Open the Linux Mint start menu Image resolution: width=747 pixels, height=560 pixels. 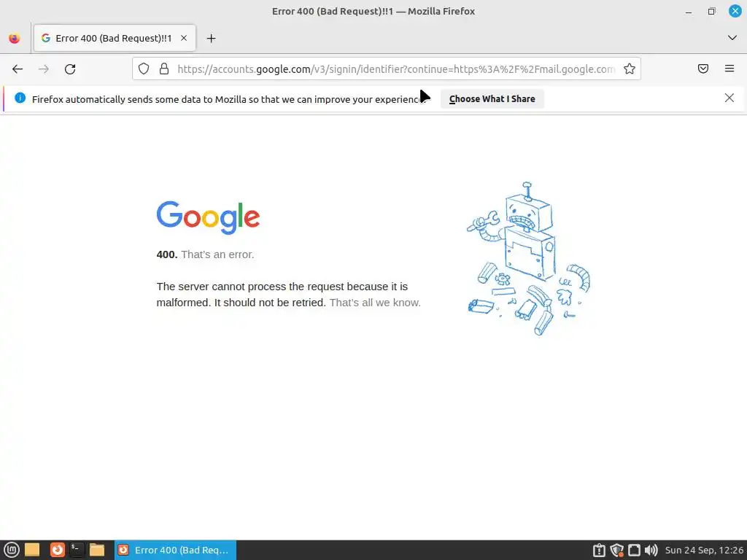pyautogui.click(x=11, y=550)
